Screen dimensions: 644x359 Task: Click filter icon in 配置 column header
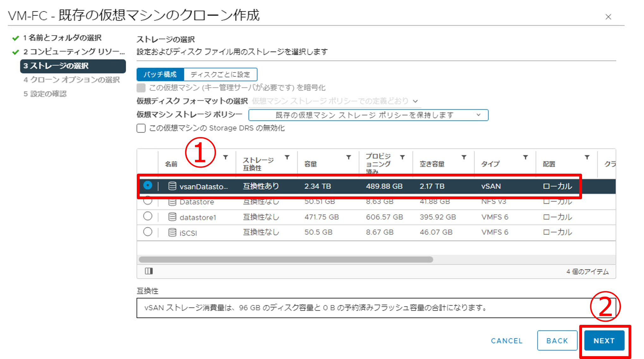[x=587, y=157]
